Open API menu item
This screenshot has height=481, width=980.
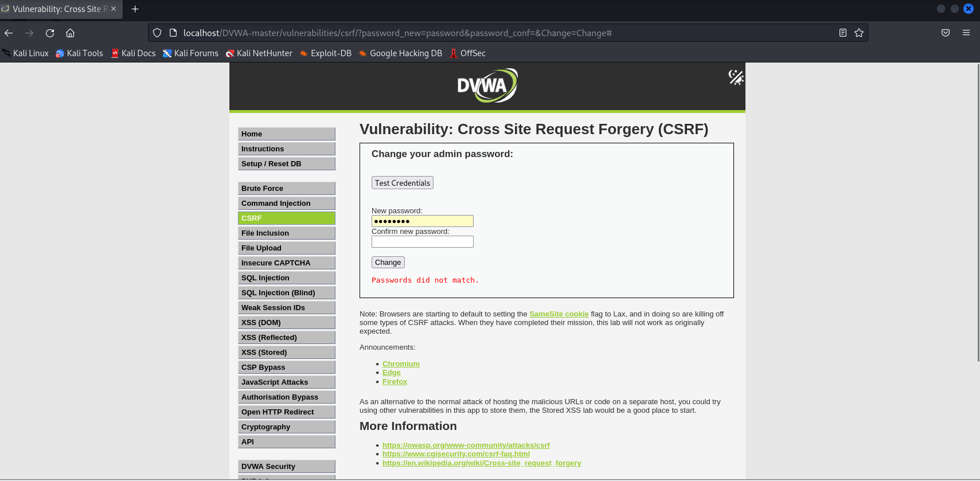(287, 441)
